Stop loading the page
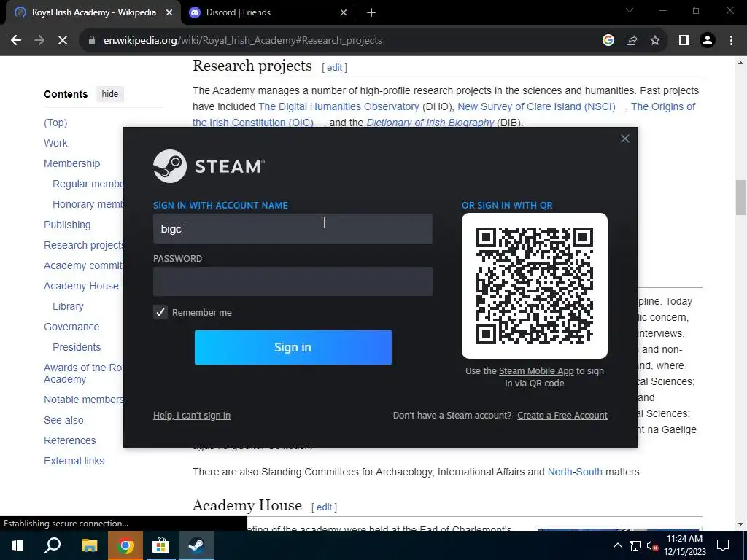The width and height of the screenshot is (747, 560). [x=63, y=41]
